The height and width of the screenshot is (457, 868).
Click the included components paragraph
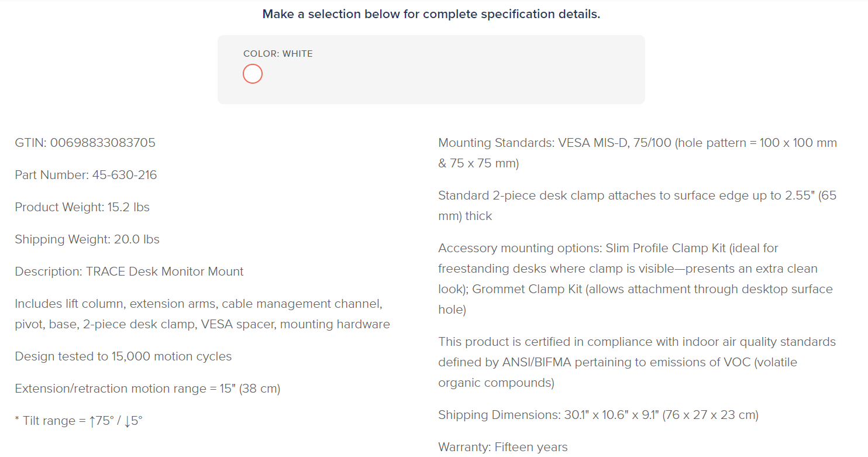[x=202, y=314]
